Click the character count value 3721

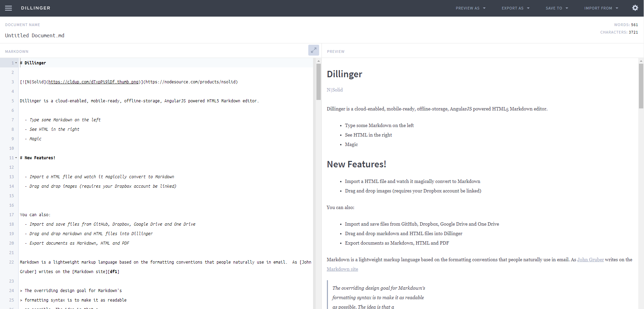pyautogui.click(x=634, y=32)
